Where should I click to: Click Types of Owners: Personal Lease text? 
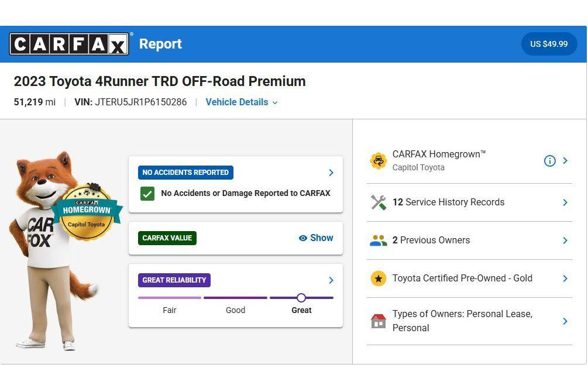pyautogui.click(x=462, y=321)
